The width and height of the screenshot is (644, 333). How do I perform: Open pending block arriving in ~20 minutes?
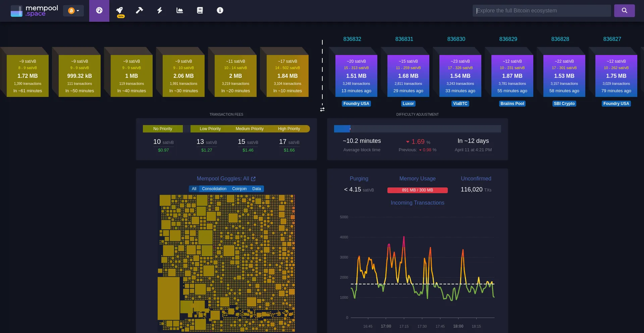235,76
